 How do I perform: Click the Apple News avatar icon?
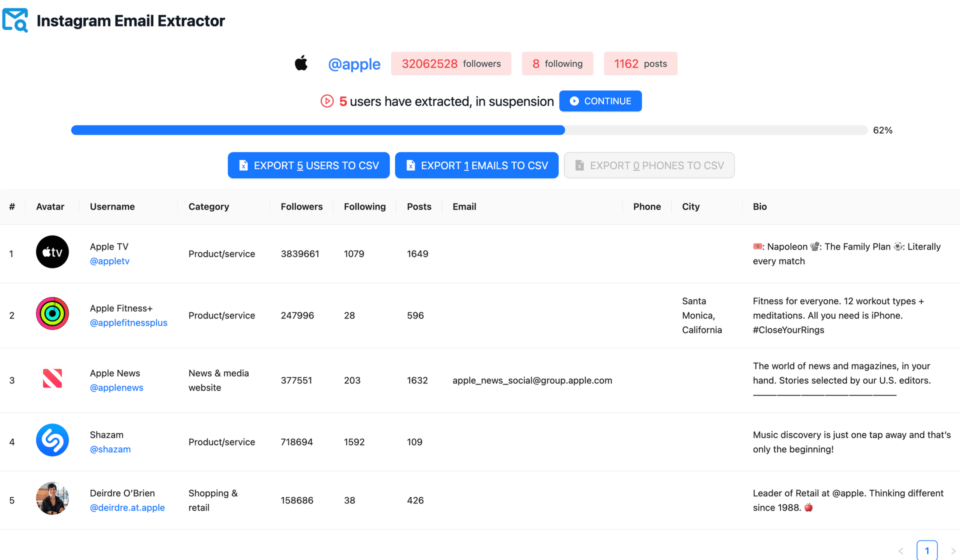[52, 378]
